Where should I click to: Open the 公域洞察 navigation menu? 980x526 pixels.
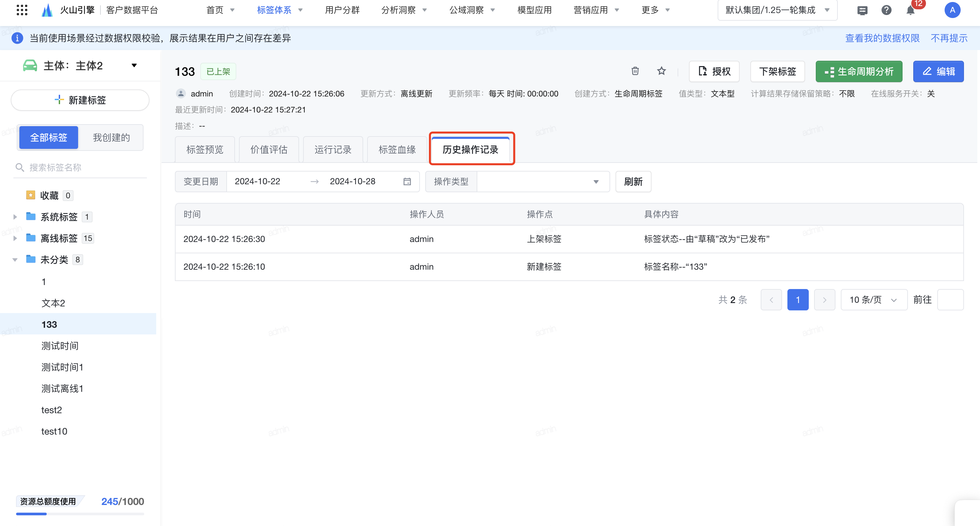(x=472, y=10)
